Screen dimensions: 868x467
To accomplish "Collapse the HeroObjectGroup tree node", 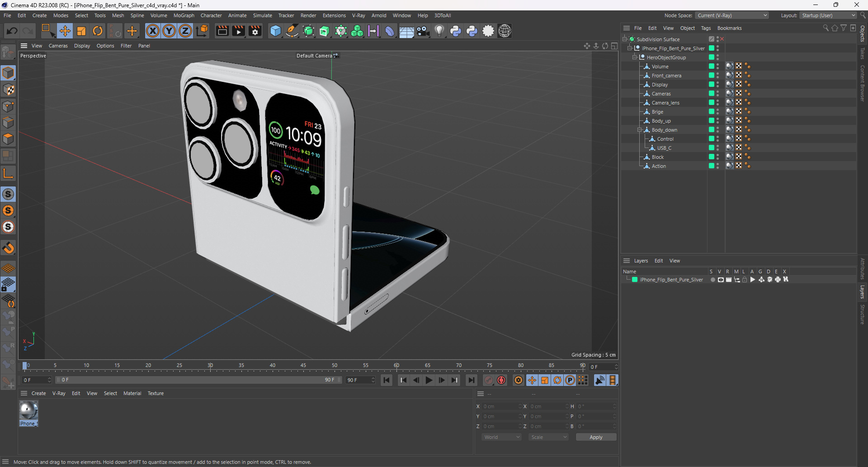I will (x=635, y=57).
